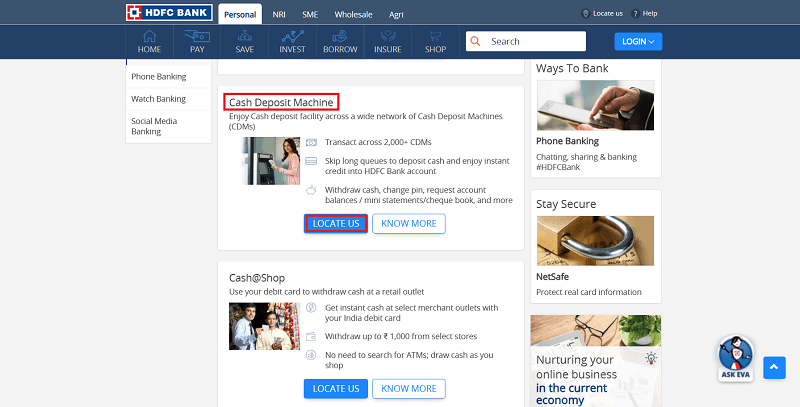Switch to the Agri tab

point(396,14)
